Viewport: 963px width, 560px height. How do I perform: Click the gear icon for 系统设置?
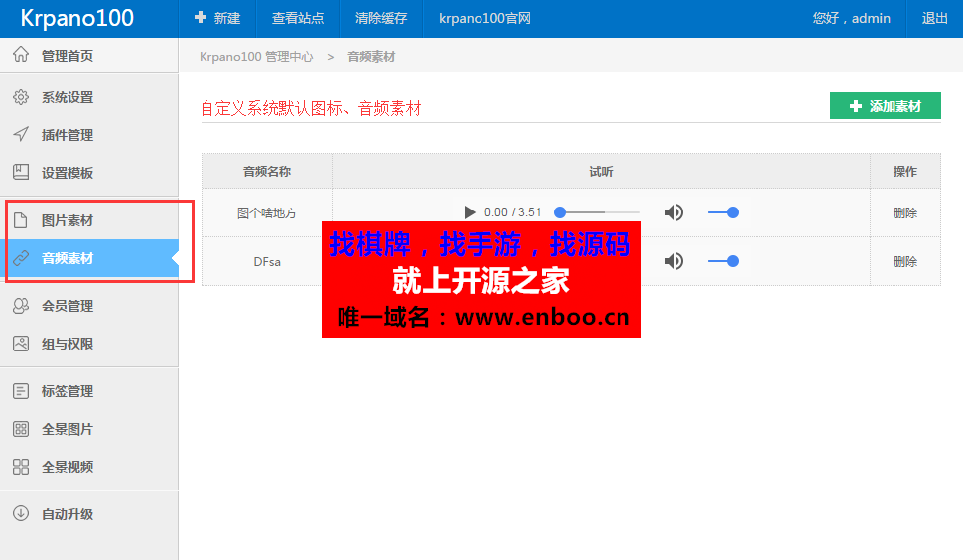(x=21, y=97)
